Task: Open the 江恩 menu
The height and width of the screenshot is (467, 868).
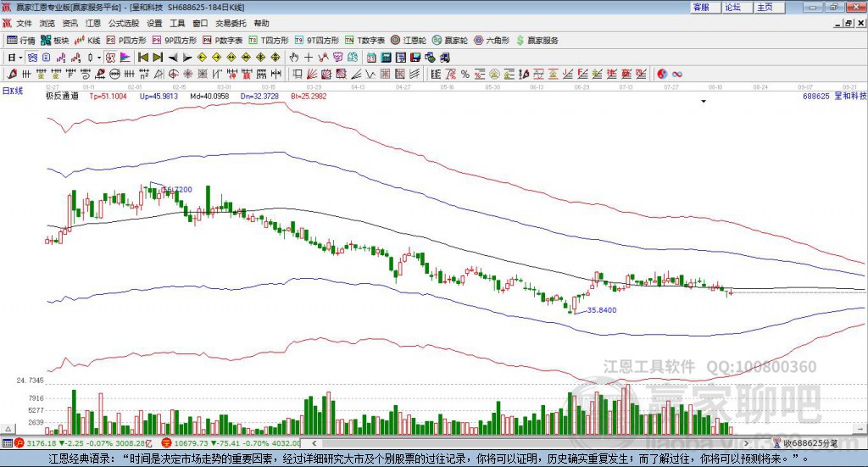Action: 93,23
